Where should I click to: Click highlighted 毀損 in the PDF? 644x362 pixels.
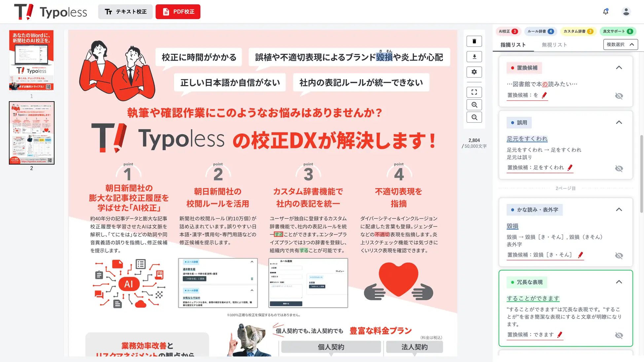click(x=384, y=57)
